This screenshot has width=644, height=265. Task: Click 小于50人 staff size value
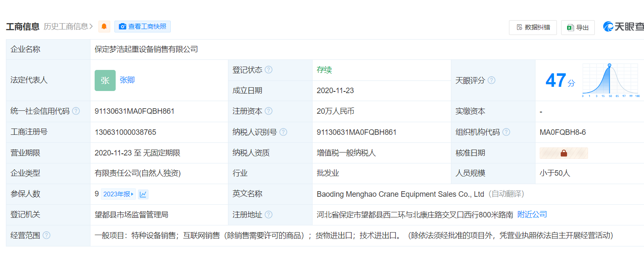(555, 173)
